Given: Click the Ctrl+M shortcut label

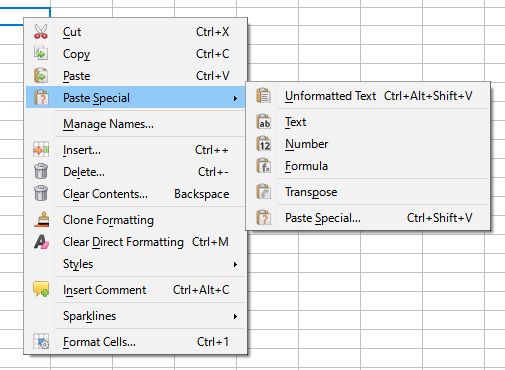Looking at the screenshot, I should (210, 242).
